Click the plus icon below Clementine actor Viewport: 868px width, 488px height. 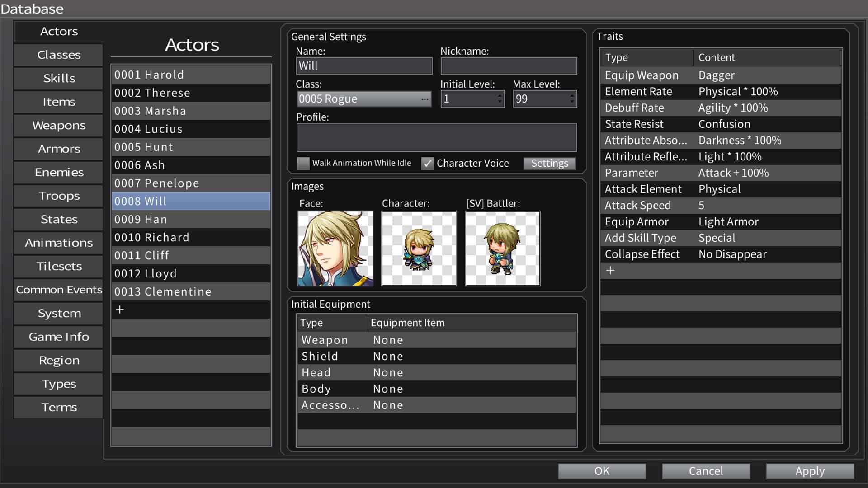pyautogui.click(x=120, y=310)
